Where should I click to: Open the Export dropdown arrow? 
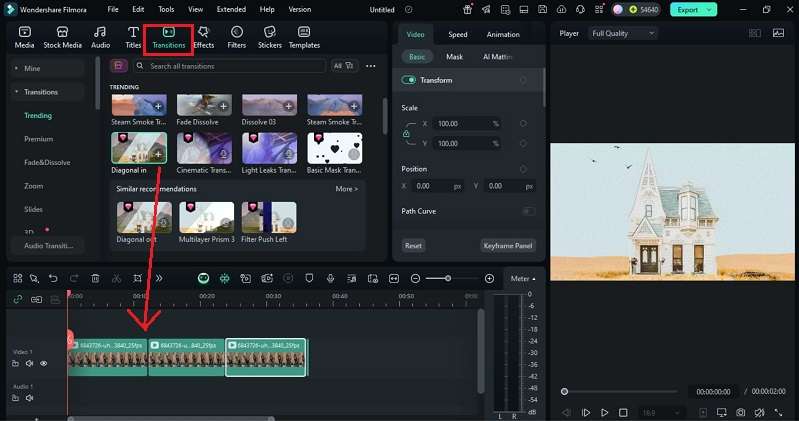(709, 9)
